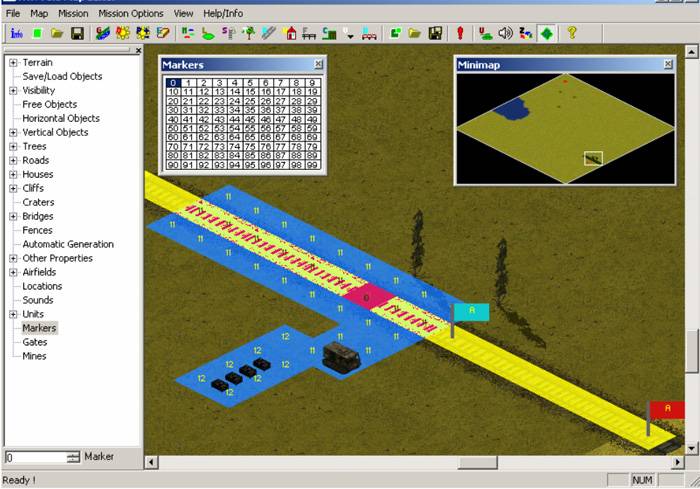Viewport: 700px width, 489px height.
Task: Select marker 99 in the Markers grid
Action: coord(312,165)
